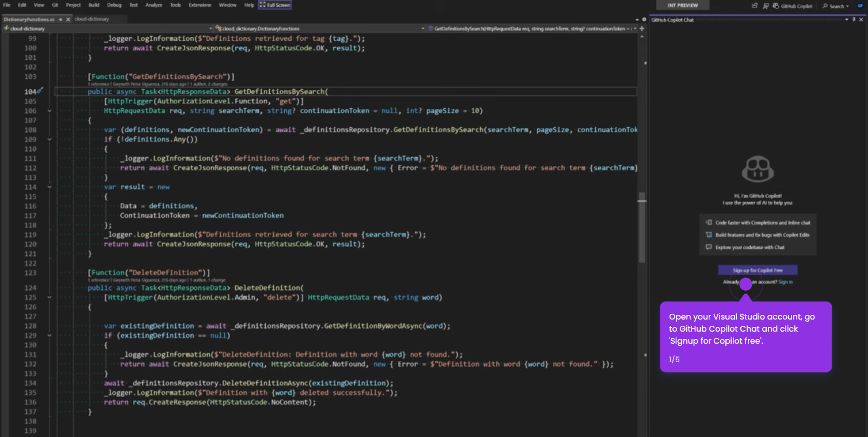868x437 pixels.
Task: Click the GP account avatar
Action: tap(861, 6)
